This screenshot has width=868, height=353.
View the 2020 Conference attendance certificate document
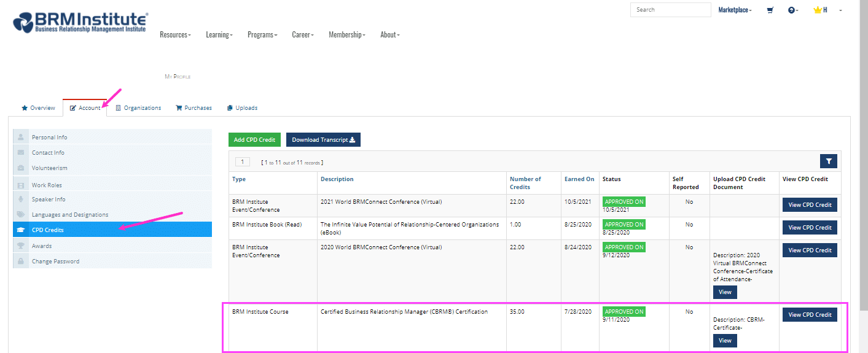725,292
